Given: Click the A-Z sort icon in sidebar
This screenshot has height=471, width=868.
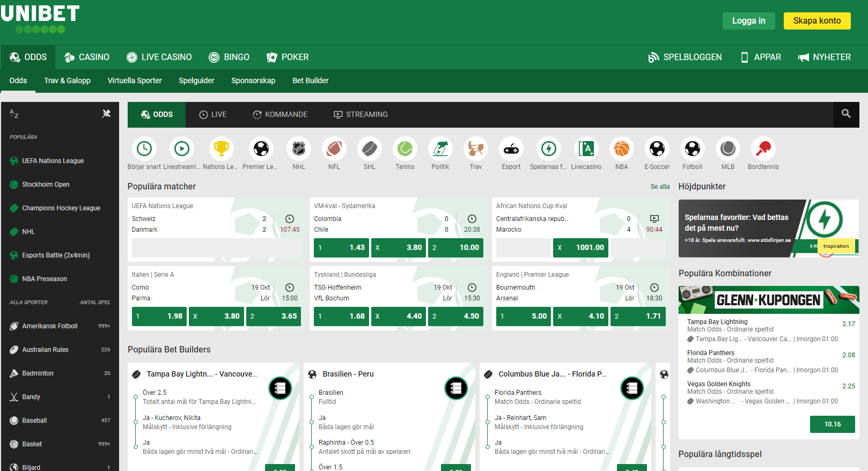Looking at the screenshot, I should (x=14, y=114).
